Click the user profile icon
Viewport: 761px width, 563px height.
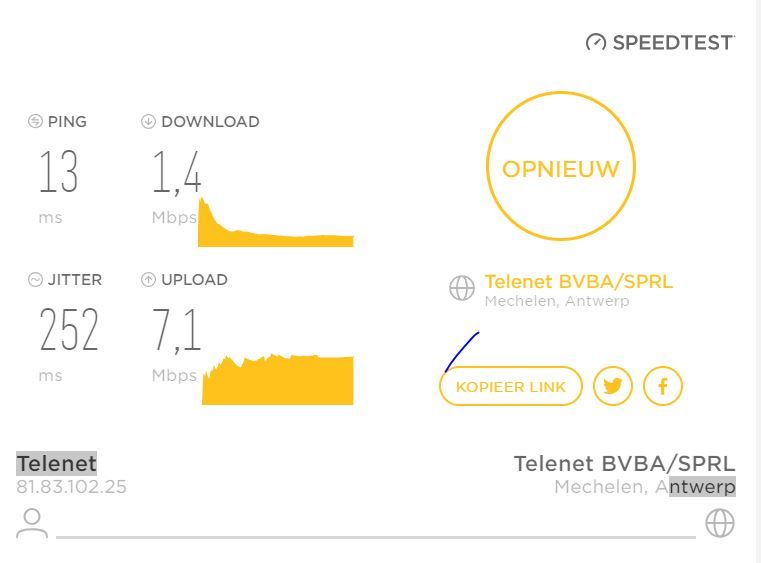(33, 523)
